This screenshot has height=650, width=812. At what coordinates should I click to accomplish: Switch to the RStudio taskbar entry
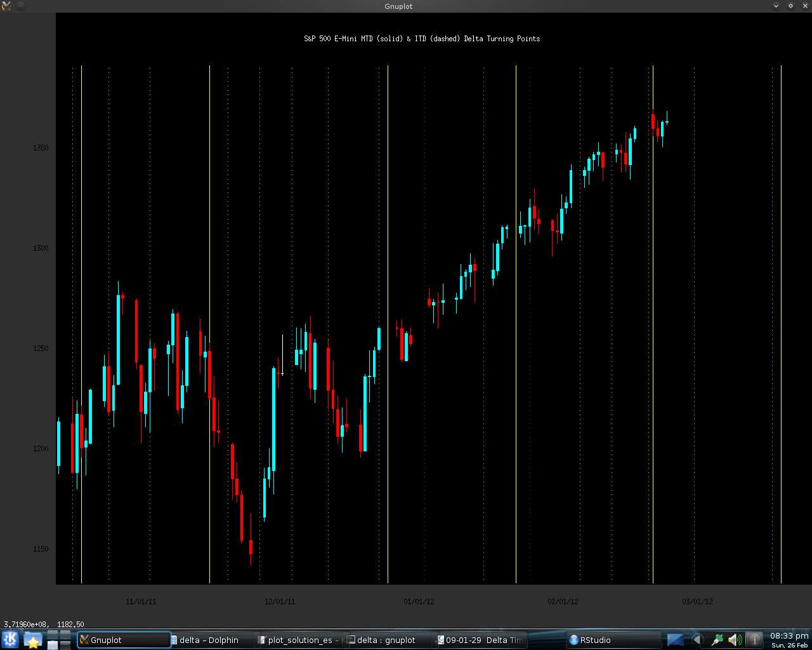(613, 640)
